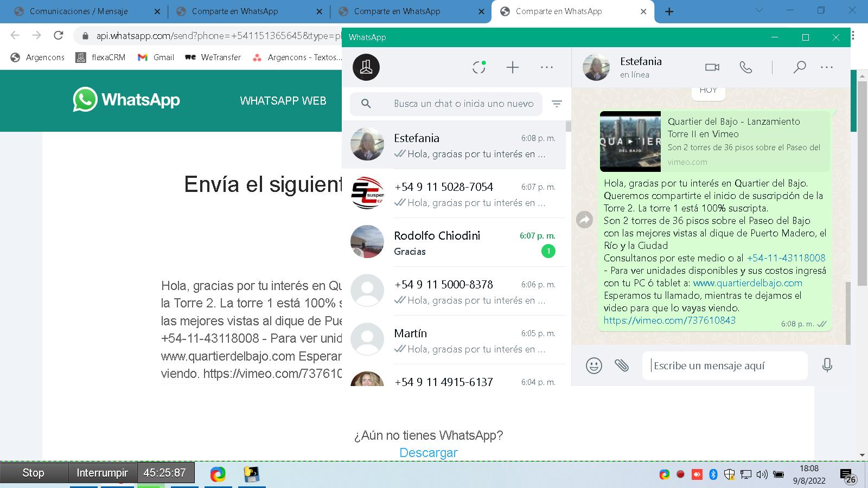Screen dimensions: 868x488
Task: Open volume control in system tray
Action: pos(762,474)
